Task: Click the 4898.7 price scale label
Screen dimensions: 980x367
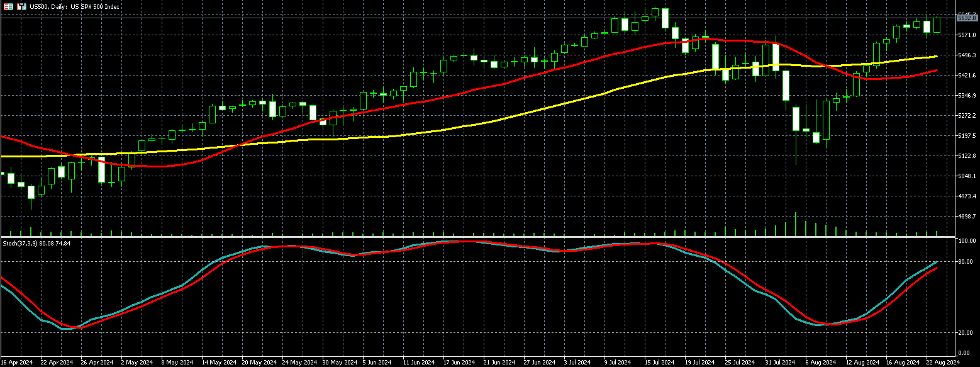Action: [x=966, y=217]
